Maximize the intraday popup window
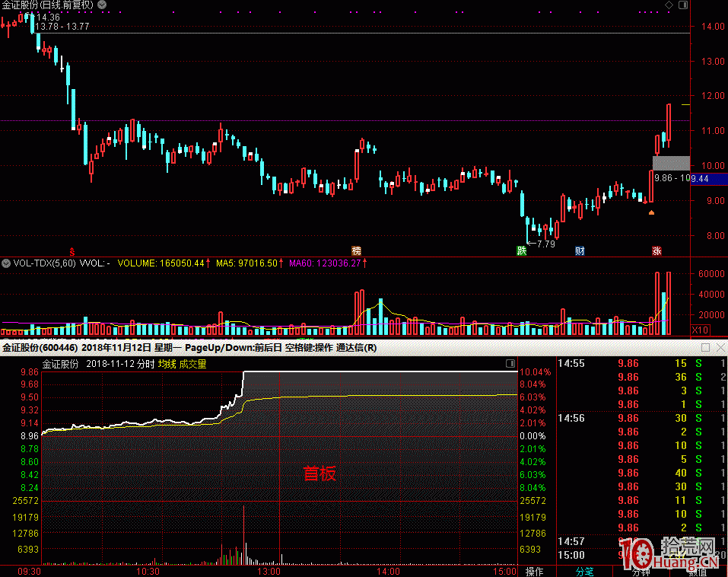Viewport: 728px width, 577px height. coord(705,348)
